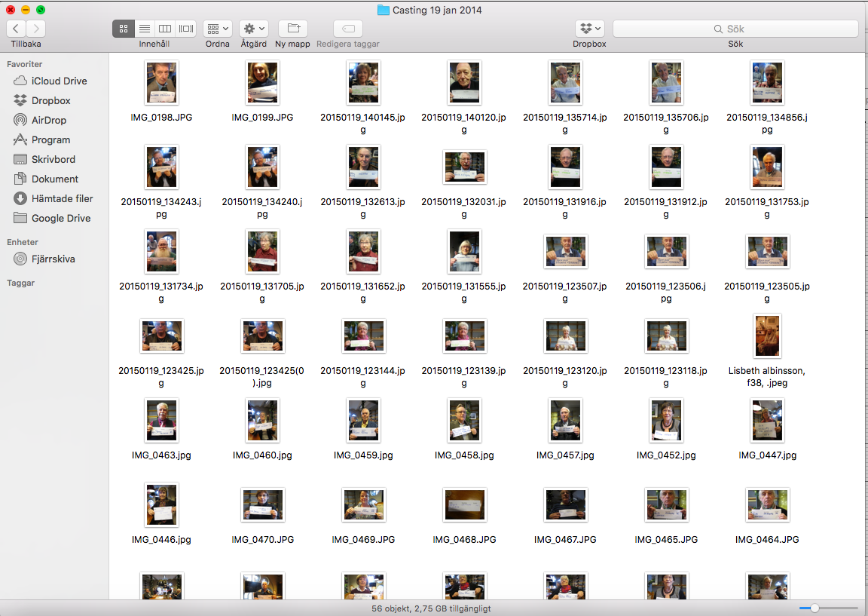Click the forward navigation arrow
The width and height of the screenshot is (868, 616).
pos(35,29)
